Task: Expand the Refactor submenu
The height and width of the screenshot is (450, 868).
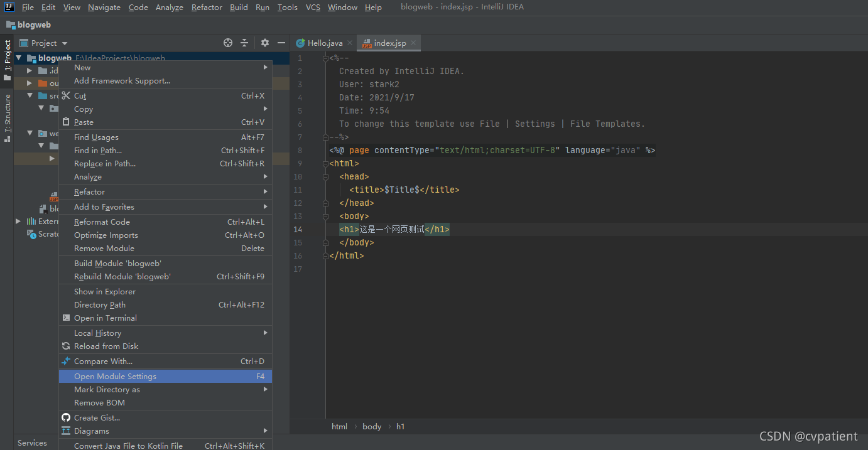Action: coord(165,191)
